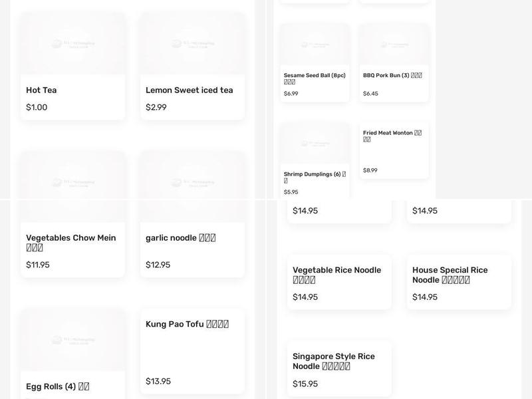Viewport: 532px width, 399px height.
Task: Click the garlic noodle placeholder image
Action: pyautogui.click(x=192, y=184)
